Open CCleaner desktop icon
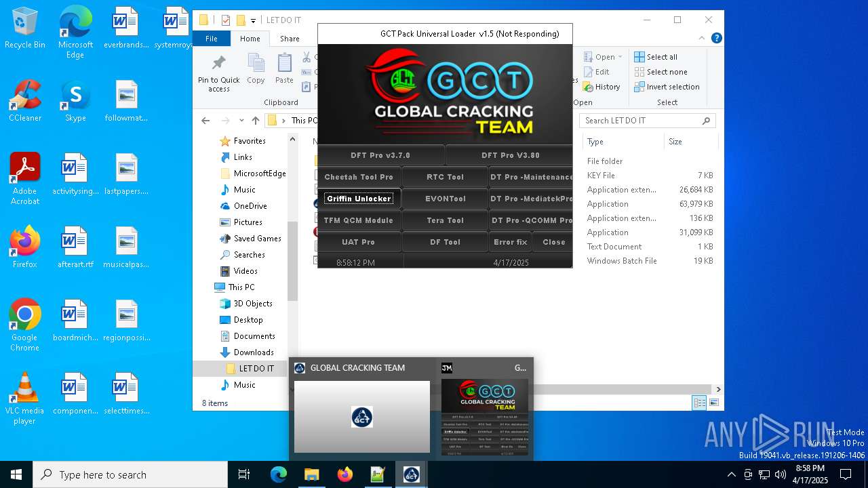 pos(25,101)
